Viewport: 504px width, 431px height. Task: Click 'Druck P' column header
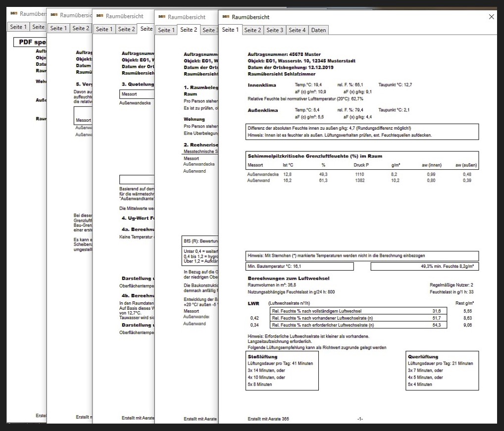click(x=361, y=165)
